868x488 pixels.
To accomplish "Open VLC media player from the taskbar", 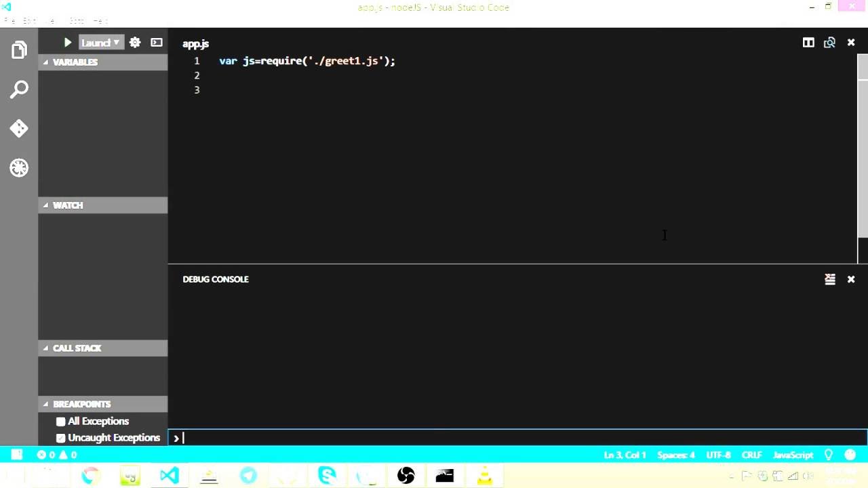I will [x=485, y=476].
